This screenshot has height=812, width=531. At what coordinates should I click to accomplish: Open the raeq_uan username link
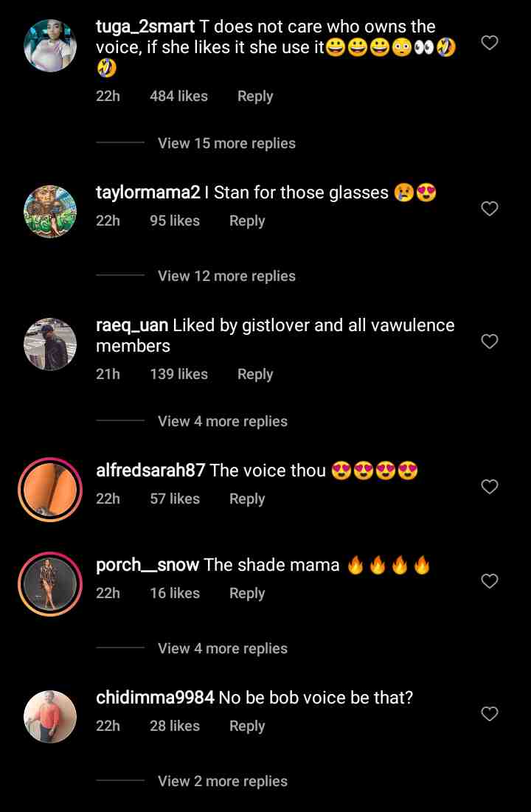coord(132,325)
